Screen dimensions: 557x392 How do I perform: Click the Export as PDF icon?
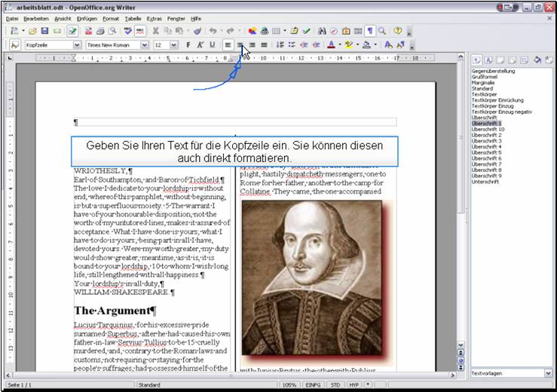pos(88,31)
